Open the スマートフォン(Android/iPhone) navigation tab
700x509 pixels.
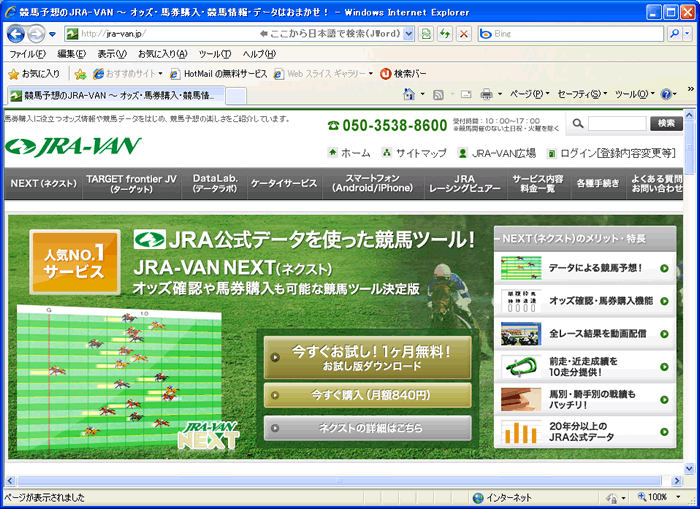pyautogui.click(x=372, y=184)
